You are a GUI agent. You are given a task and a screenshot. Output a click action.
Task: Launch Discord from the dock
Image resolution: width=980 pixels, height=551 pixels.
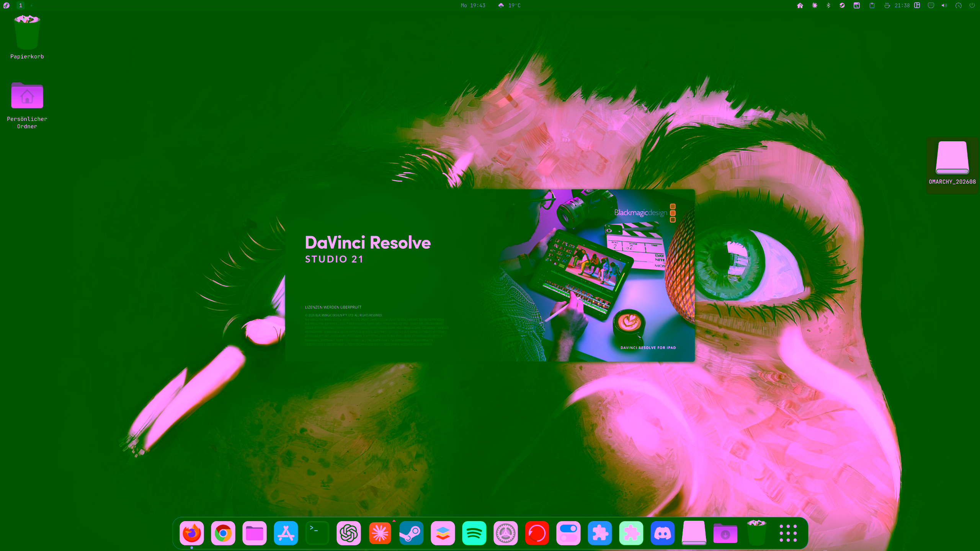point(663,533)
